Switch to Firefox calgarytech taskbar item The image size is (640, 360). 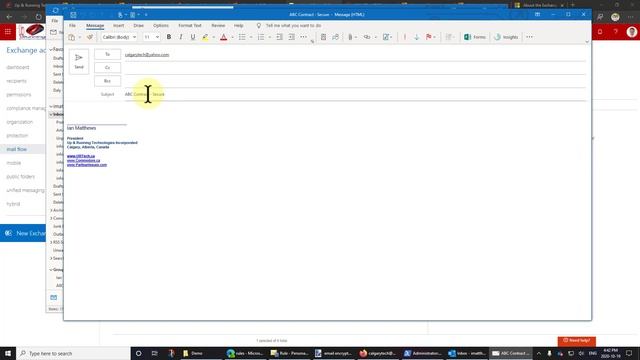(x=378, y=353)
